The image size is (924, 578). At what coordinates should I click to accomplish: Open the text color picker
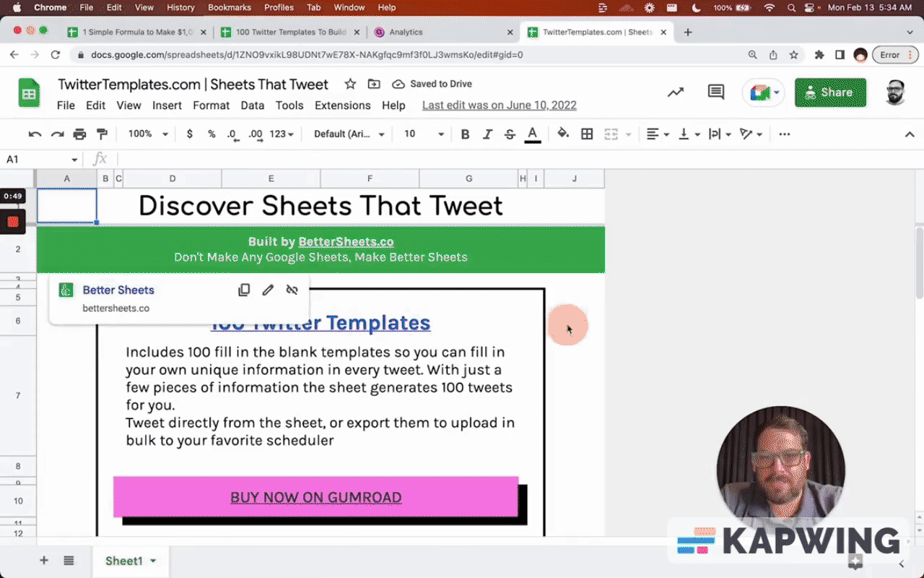(x=533, y=134)
